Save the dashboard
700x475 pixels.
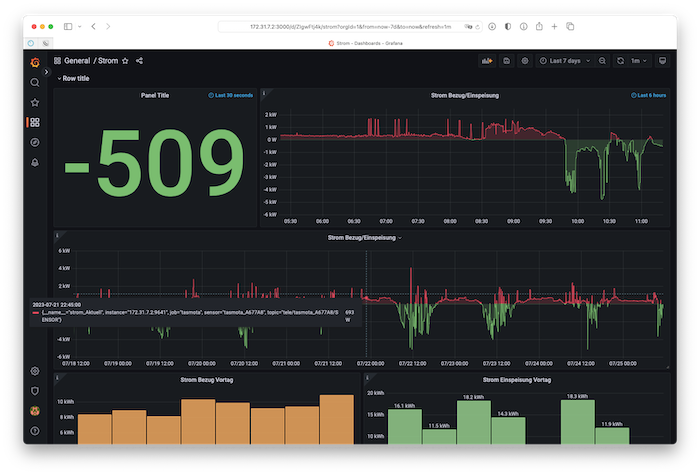click(x=507, y=61)
